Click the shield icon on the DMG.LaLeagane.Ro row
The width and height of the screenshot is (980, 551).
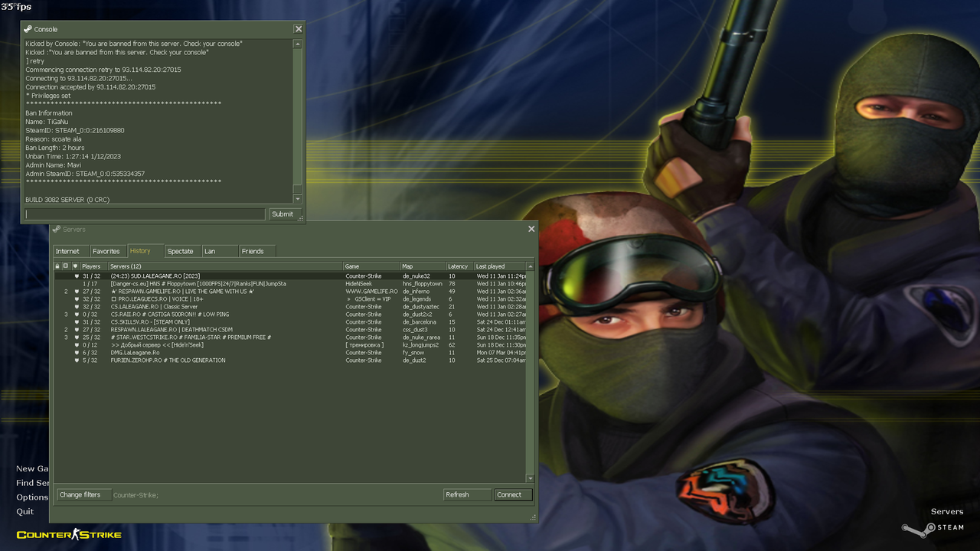pyautogui.click(x=76, y=352)
